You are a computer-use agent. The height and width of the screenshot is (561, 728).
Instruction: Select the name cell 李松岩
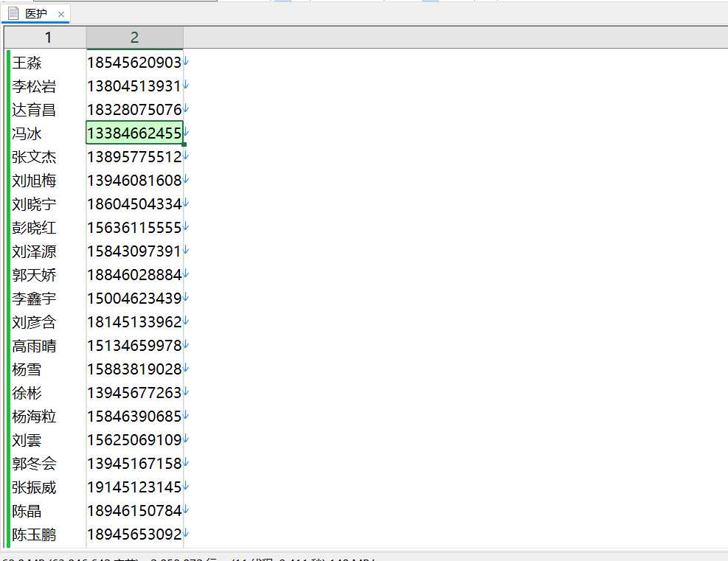click(x=34, y=86)
